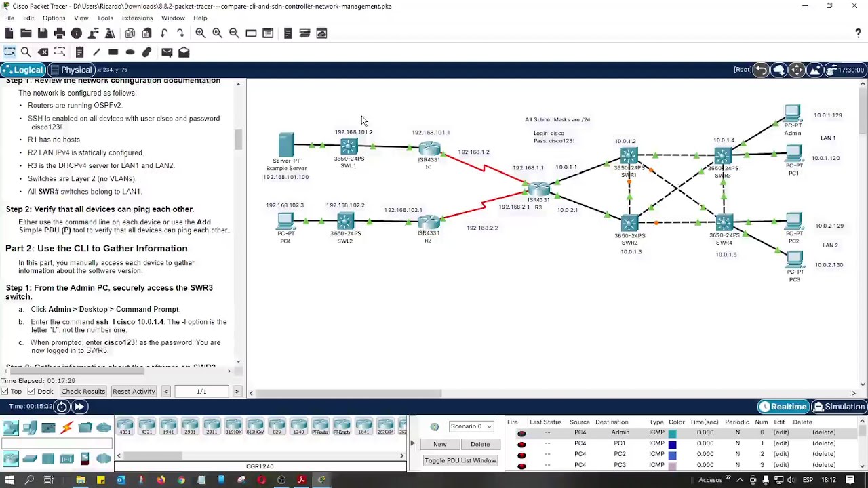The height and width of the screenshot is (488, 868).
Task: Add a Complex PDU with the open envelope
Action: point(184,52)
